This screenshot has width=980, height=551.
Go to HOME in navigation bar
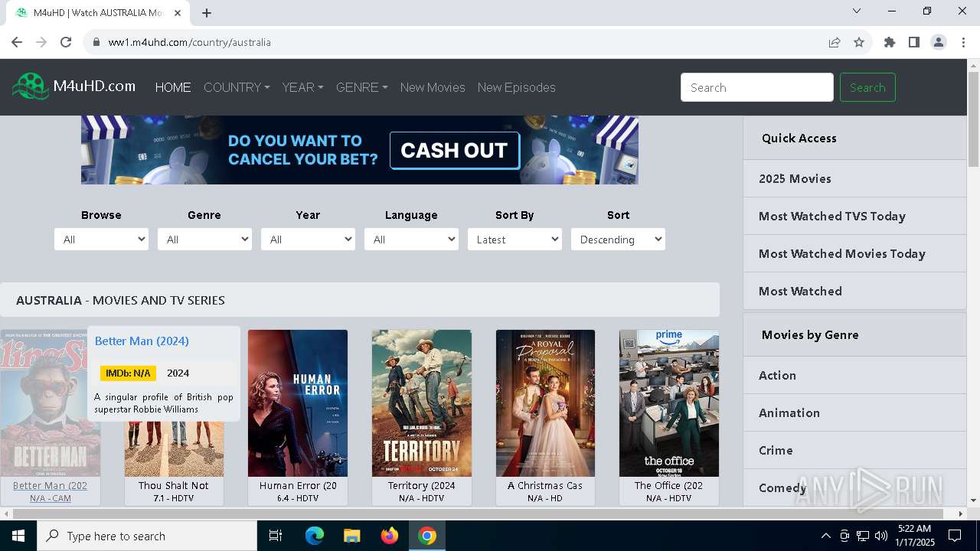coord(173,87)
